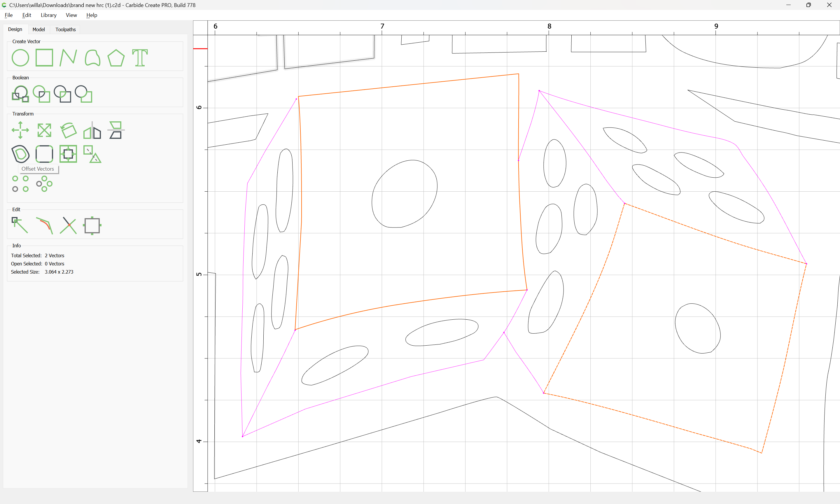Click the large circle inside the orange square
The width and height of the screenshot is (840, 504).
tap(404, 194)
